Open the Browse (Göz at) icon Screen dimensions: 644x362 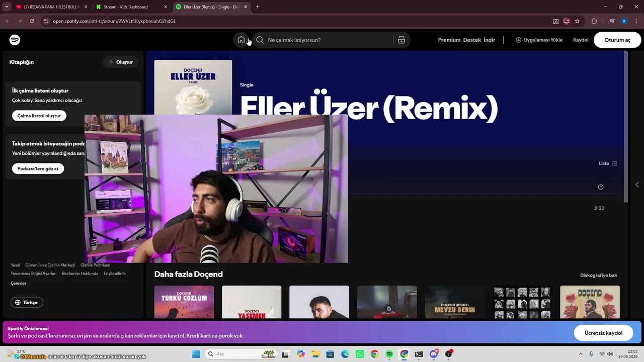coord(401,40)
